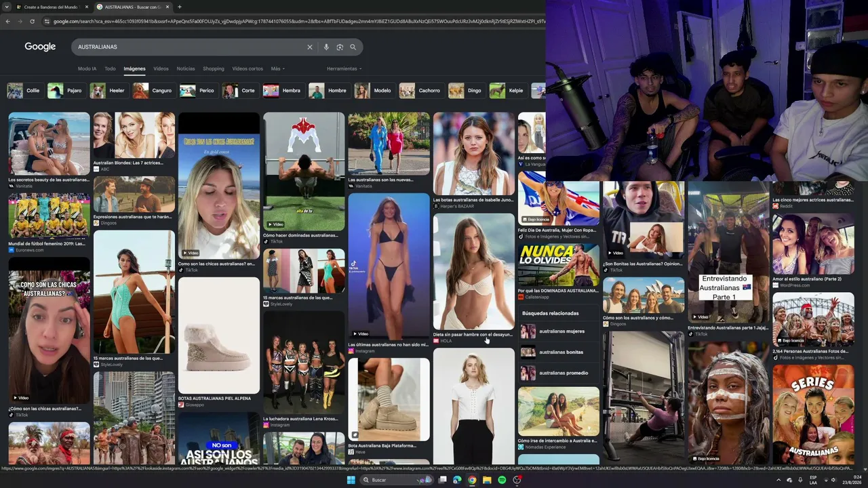This screenshot has width=868, height=488.
Task: Open Spotify from the taskbar
Action: click(502, 480)
